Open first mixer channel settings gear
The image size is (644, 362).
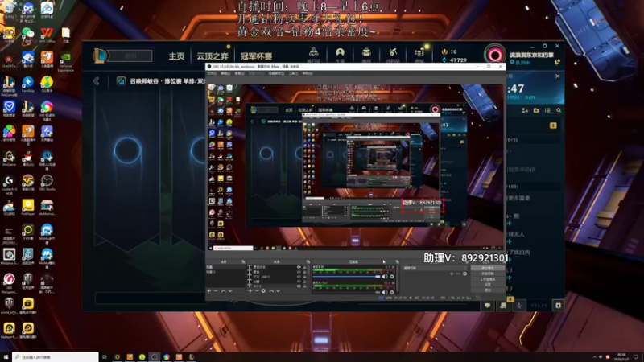pos(392,277)
